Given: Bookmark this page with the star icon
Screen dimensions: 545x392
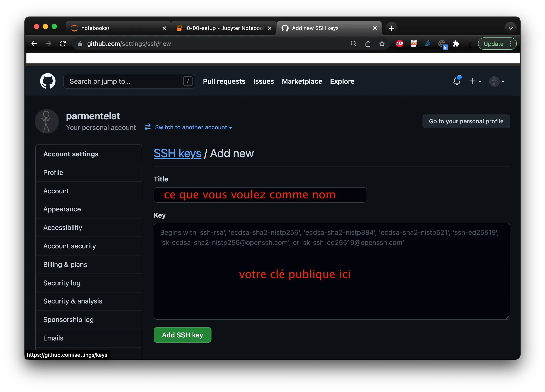Looking at the screenshot, I should click(x=382, y=43).
